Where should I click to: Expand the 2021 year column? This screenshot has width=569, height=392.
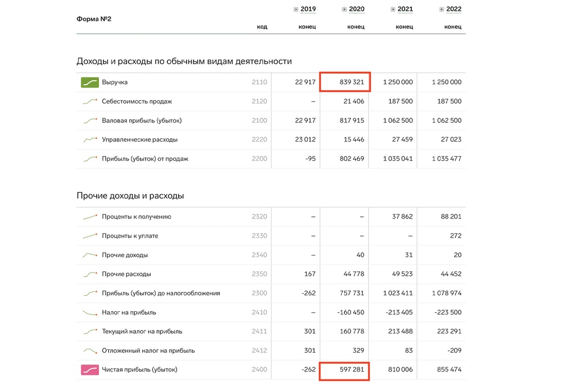pos(393,10)
